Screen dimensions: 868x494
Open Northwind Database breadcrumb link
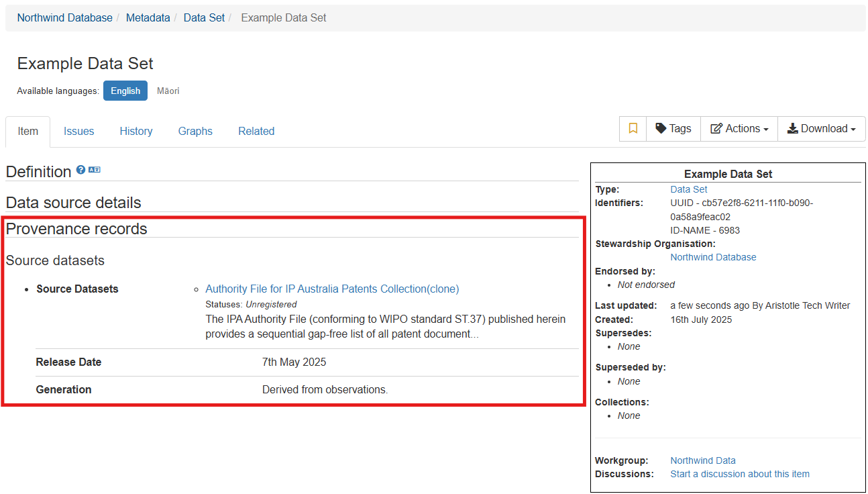coord(65,18)
